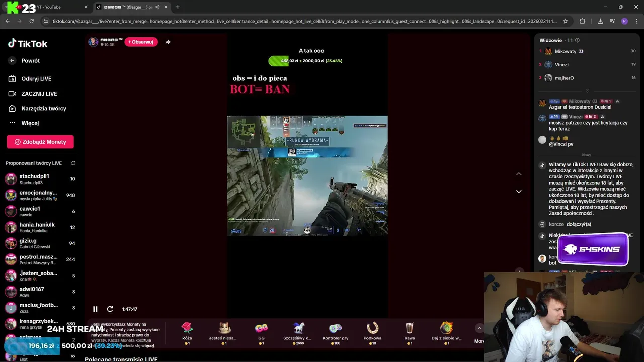
Task: Open the Widzowie help question icon
Action: [577, 40]
